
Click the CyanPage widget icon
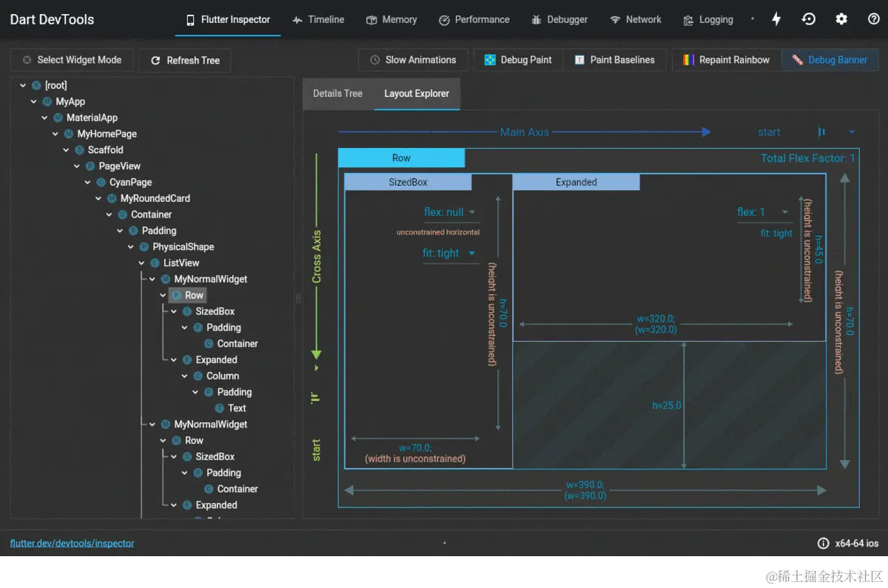point(101,183)
